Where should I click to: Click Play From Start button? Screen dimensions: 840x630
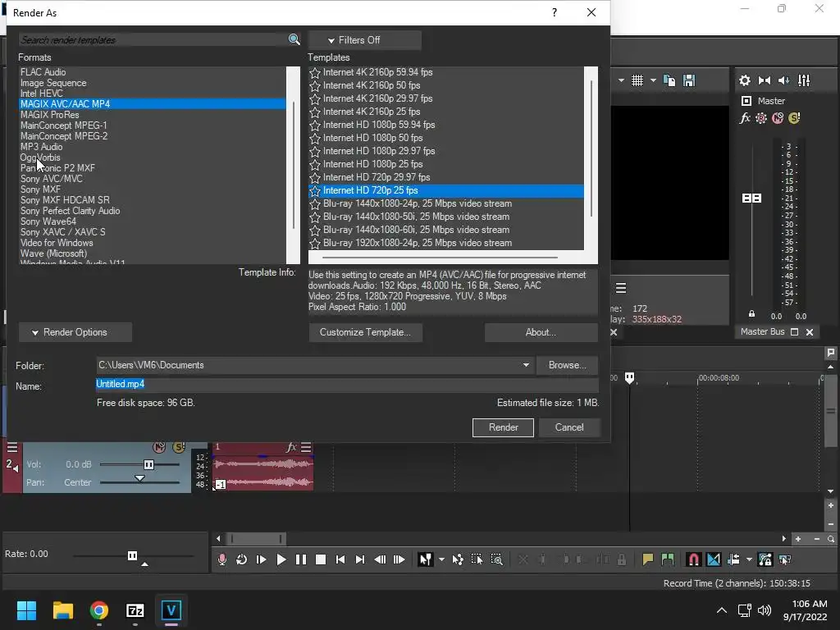(261, 559)
